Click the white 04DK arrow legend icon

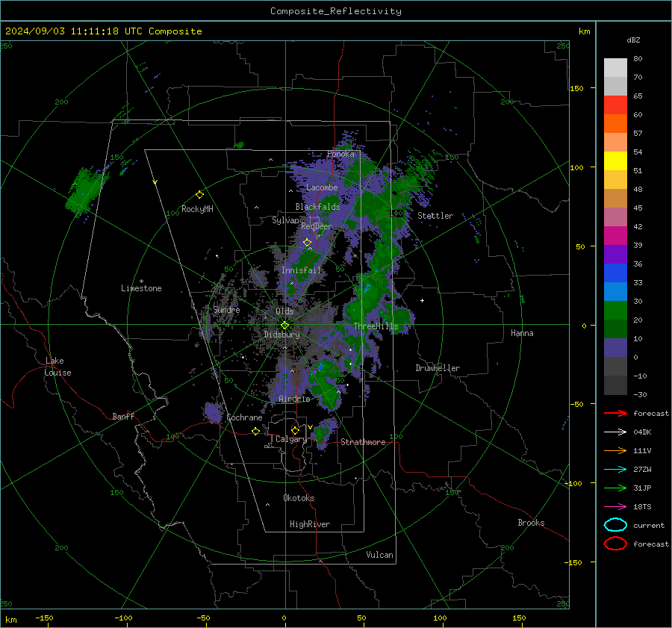(x=615, y=432)
